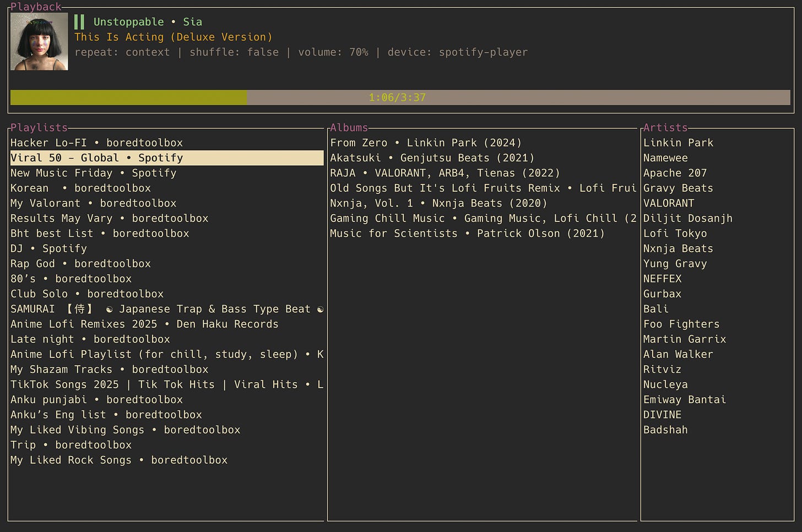Select album 'Nxnja, Vol. 1 • Nxnja Beats'
Image resolution: width=802 pixels, height=532 pixels.
point(438,203)
